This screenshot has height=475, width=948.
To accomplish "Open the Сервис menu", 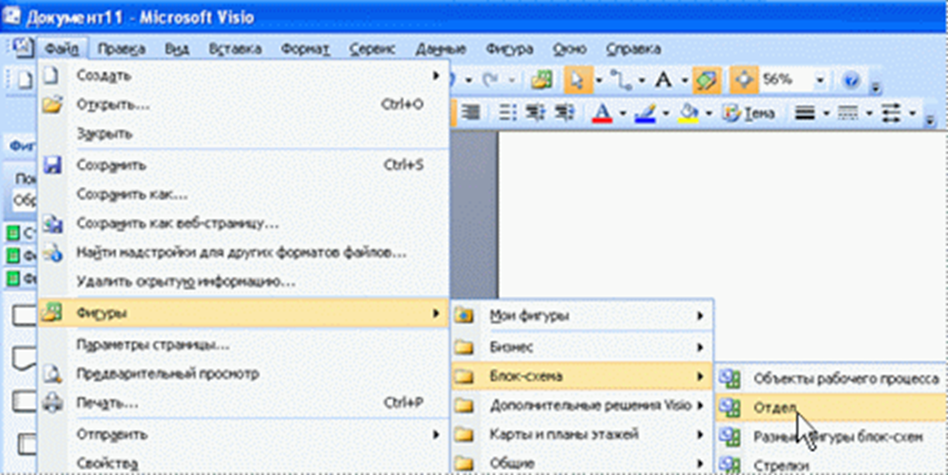I will (372, 49).
